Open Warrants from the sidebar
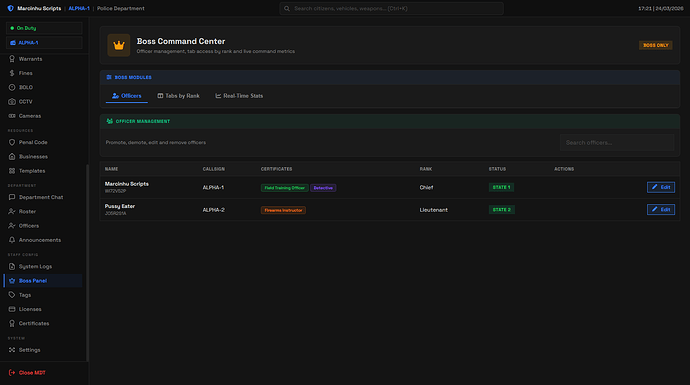Viewport: 690px width, 385px height. pyautogui.click(x=43, y=59)
